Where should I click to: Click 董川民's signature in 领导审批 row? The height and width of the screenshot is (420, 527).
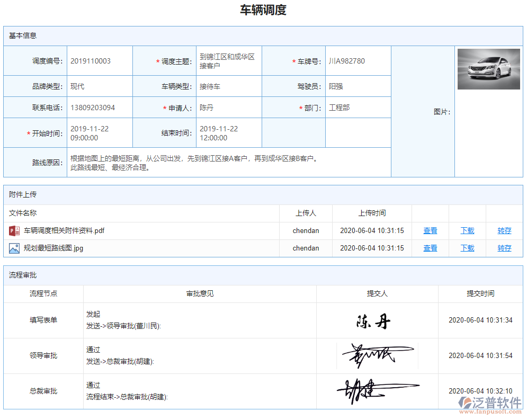click(x=377, y=355)
